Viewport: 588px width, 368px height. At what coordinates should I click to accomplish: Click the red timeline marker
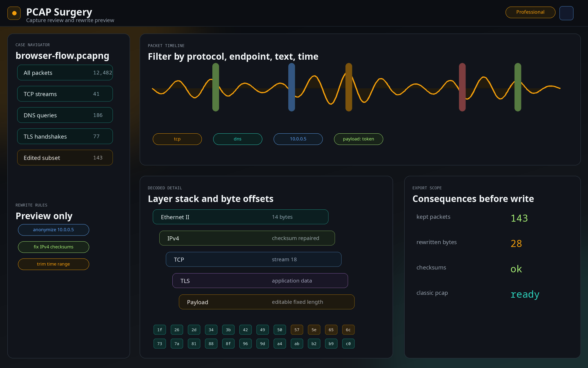[462, 87]
